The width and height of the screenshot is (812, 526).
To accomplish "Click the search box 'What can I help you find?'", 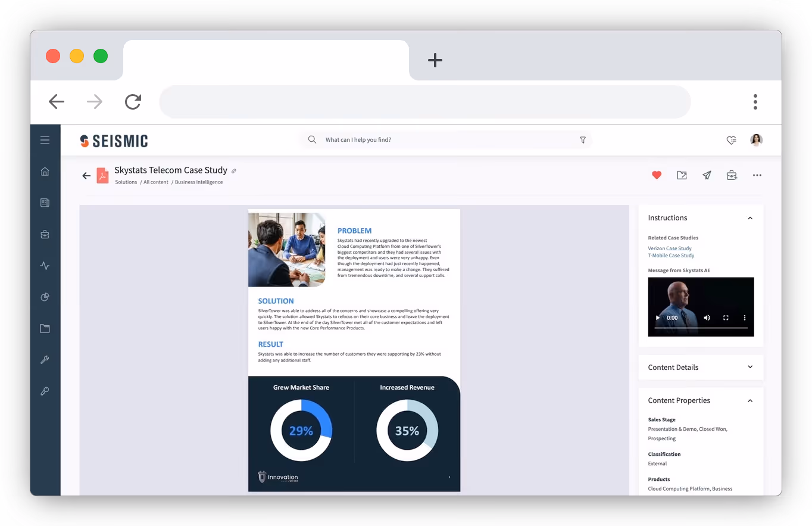I will [445, 140].
